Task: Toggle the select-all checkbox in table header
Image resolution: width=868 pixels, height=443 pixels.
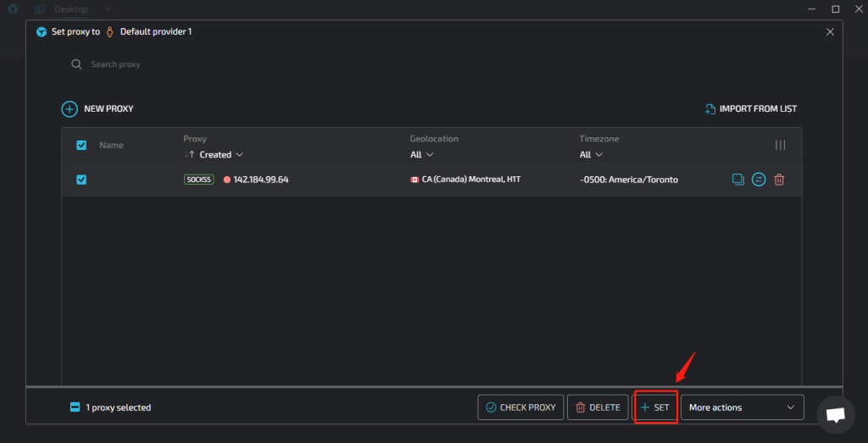Action: 81,145
